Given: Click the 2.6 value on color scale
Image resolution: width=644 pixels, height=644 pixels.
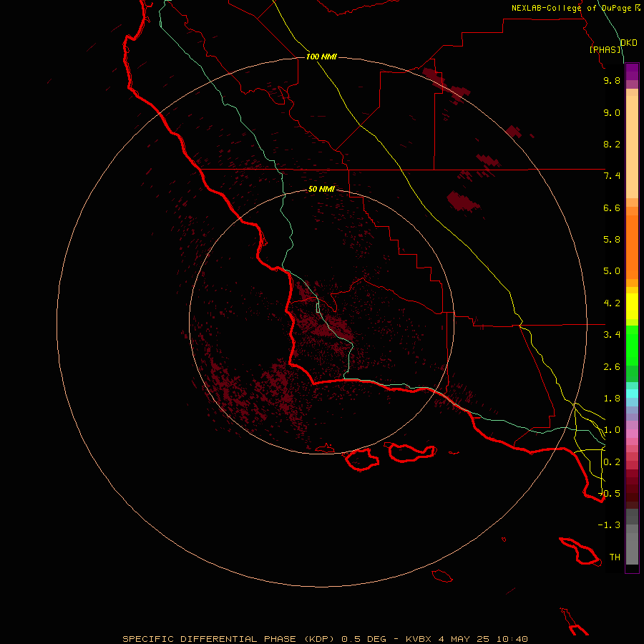Looking at the screenshot, I should pos(612,367).
